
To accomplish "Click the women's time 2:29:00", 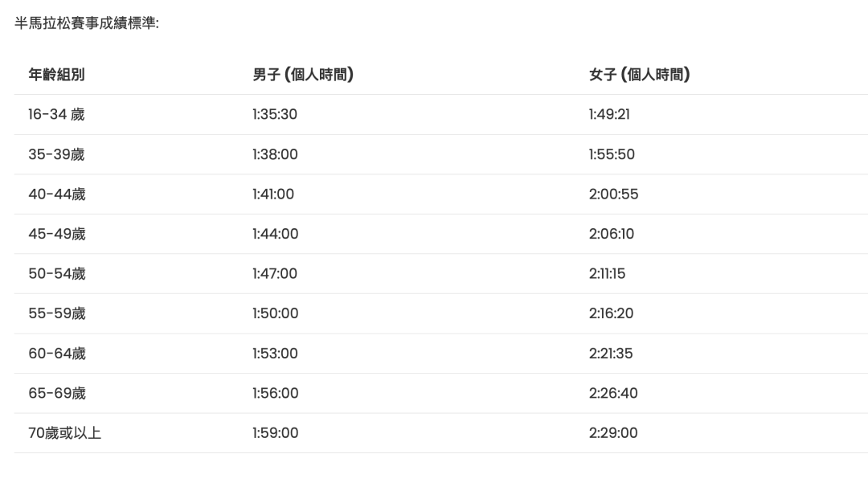I will (x=613, y=433).
